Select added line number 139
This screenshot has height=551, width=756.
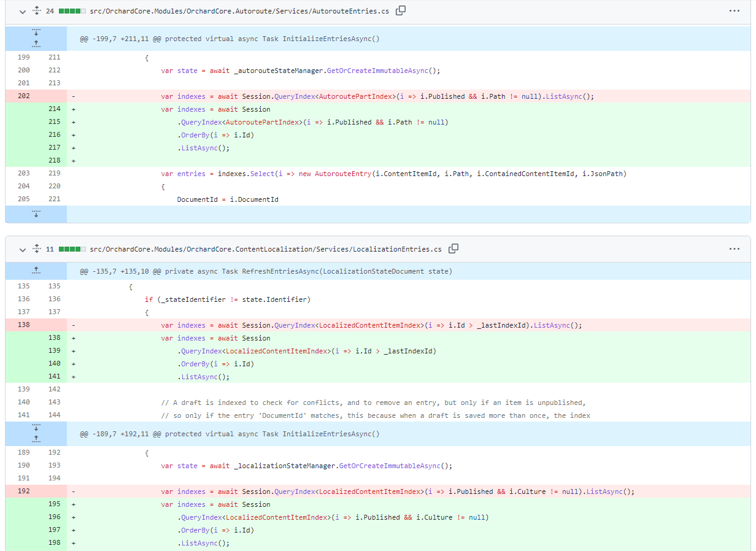click(54, 351)
